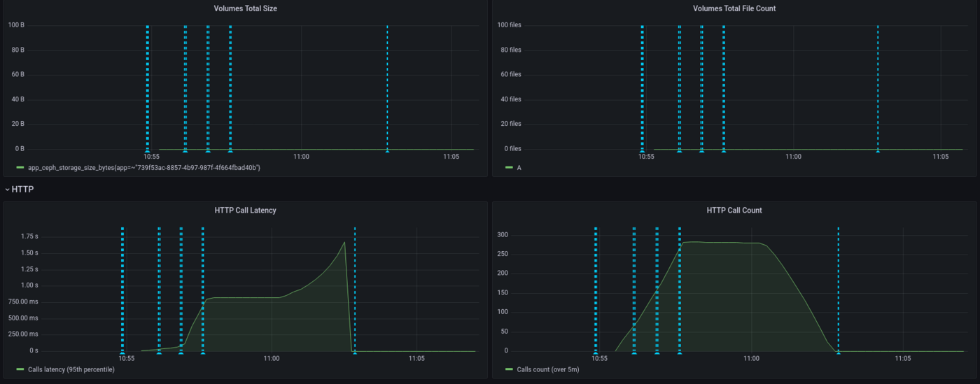Click the rightmost annotation marker in Volumes Total File Count

point(878,150)
